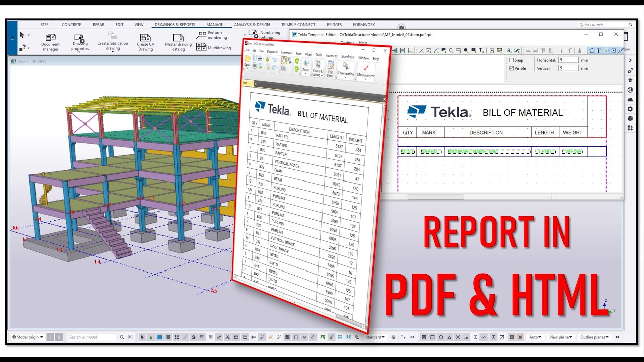Click the side pane settings gear icon

630,109
